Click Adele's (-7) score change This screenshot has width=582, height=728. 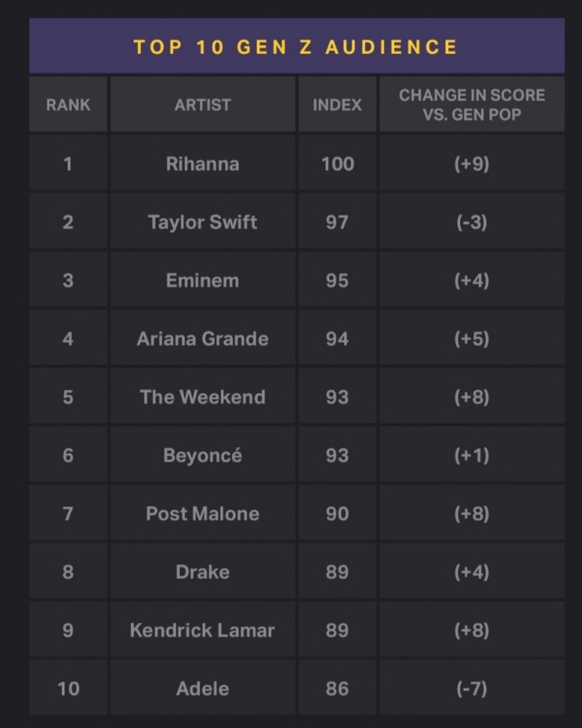coord(472,688)
